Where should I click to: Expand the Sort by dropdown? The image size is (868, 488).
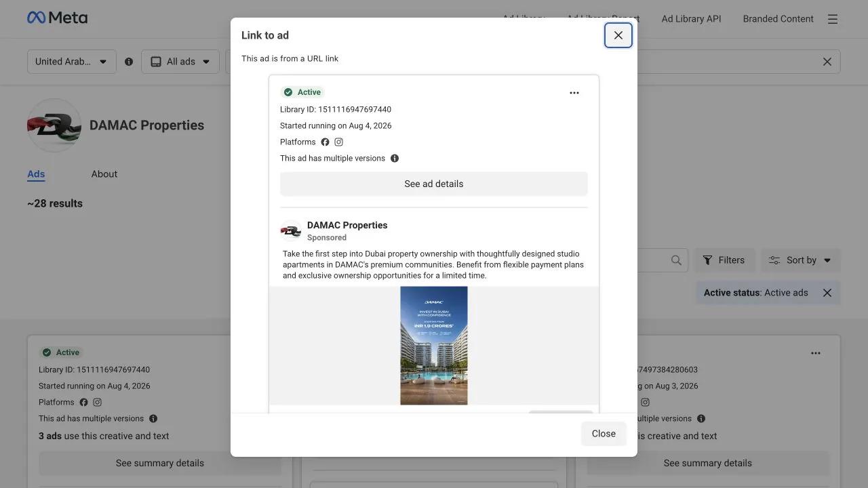point(801,260)
